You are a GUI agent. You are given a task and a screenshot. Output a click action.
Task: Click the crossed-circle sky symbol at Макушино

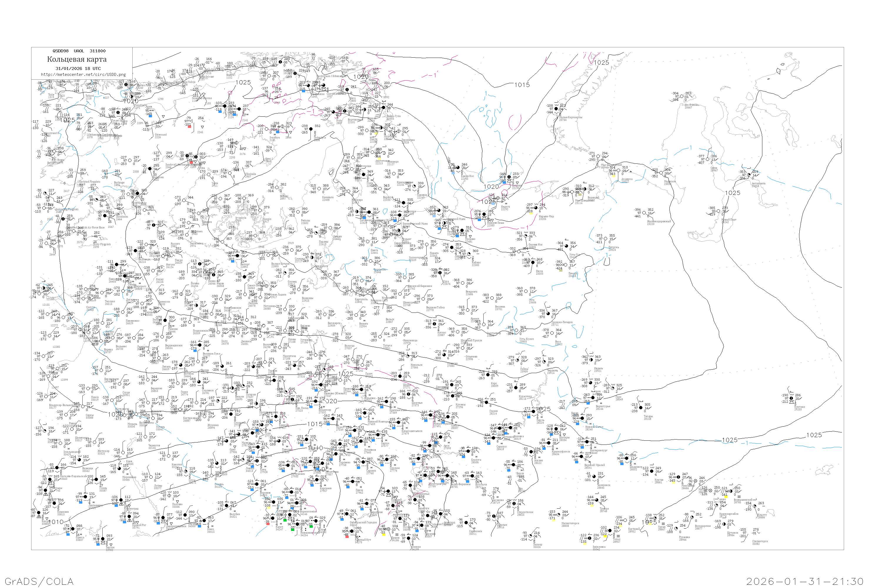(x=695, y=481)
